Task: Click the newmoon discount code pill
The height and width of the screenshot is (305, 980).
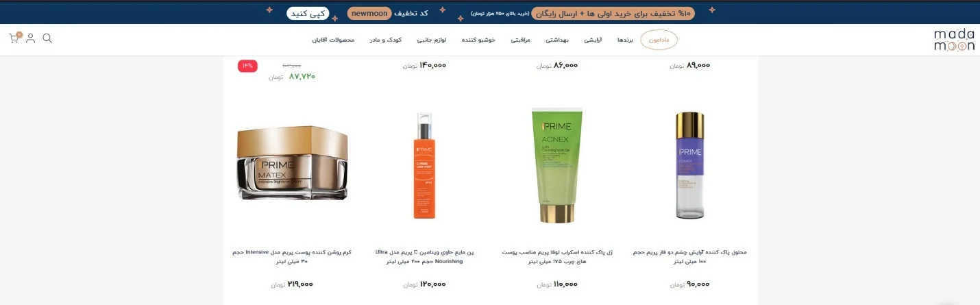Action: (x=369, y=13)
